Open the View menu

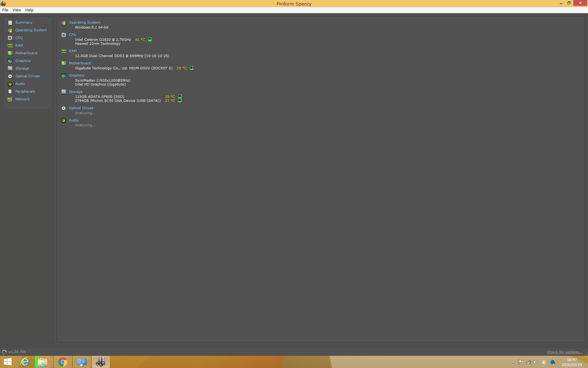(17, 10)
